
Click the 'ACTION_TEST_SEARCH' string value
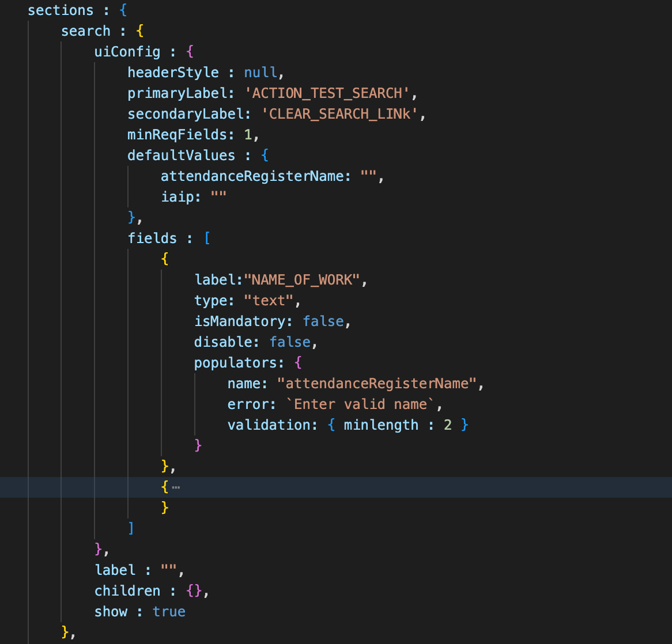click(327, 93)
